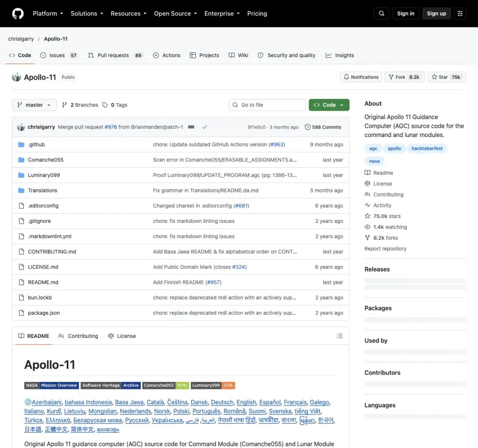
Task: Open the master branch dropdown
Action: (x=34, y=105)
